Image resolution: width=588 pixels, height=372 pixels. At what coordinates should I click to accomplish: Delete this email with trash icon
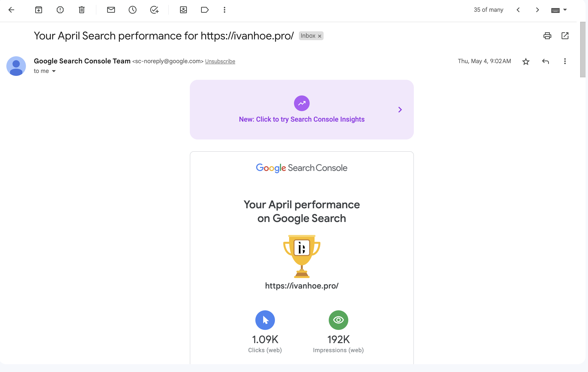[82, 10]
